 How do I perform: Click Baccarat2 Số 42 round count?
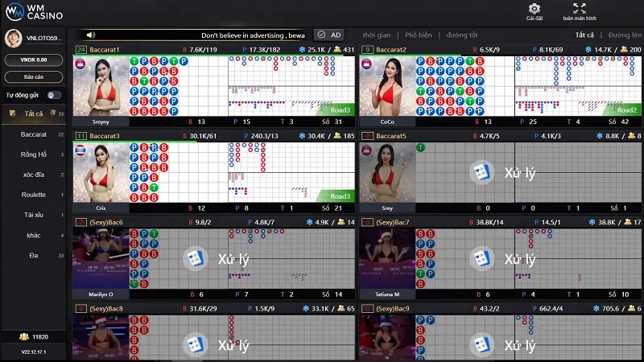click(x=619, y=121)
